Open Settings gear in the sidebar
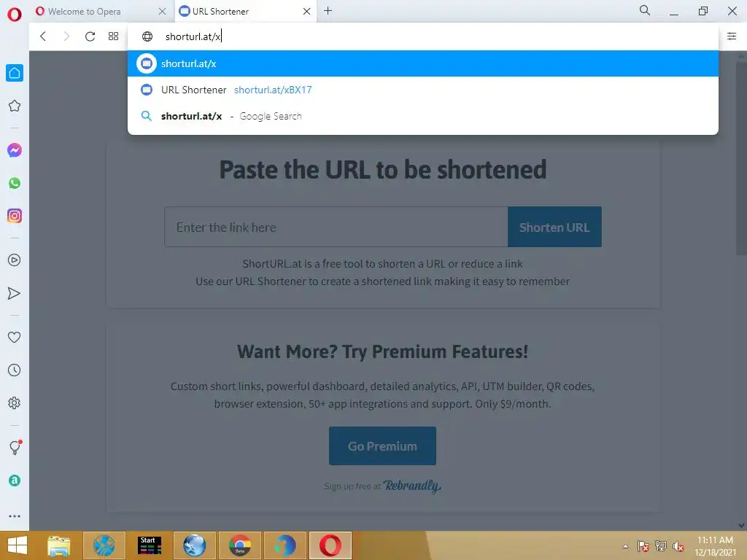Image resolution: width=747 pixels, height=560 pixels. [15, 402]
